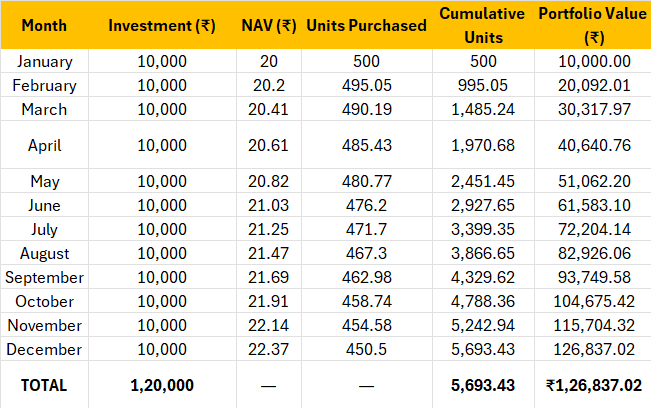651x408 pixels.
Task: Select September cumulative units 4,329.62
Action: (x=483, y=278)
